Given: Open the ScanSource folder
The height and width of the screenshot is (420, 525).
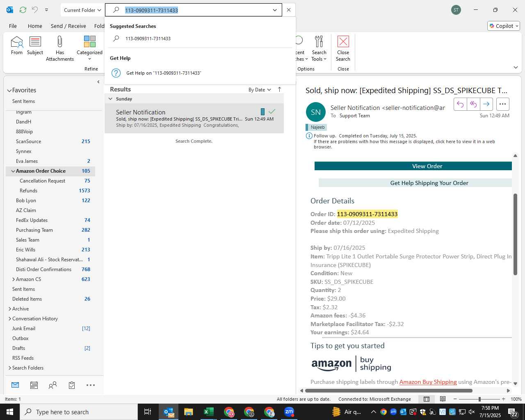Looking at the screenshot, I should point(28,142).
